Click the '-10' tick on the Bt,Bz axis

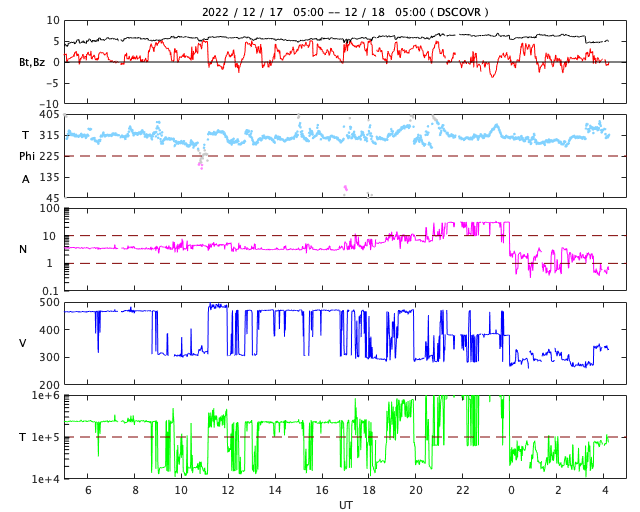(51, 104)
